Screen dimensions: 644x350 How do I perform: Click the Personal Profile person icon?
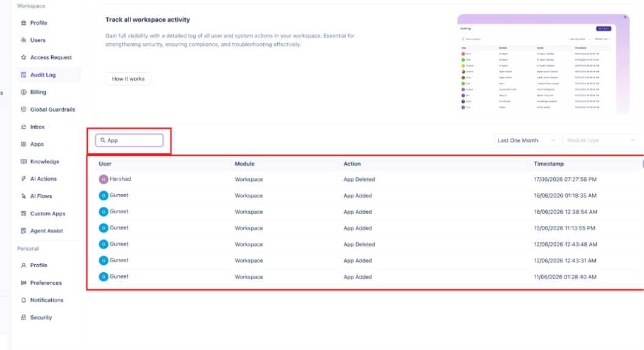pyautogui.click(x=23, y=265)
